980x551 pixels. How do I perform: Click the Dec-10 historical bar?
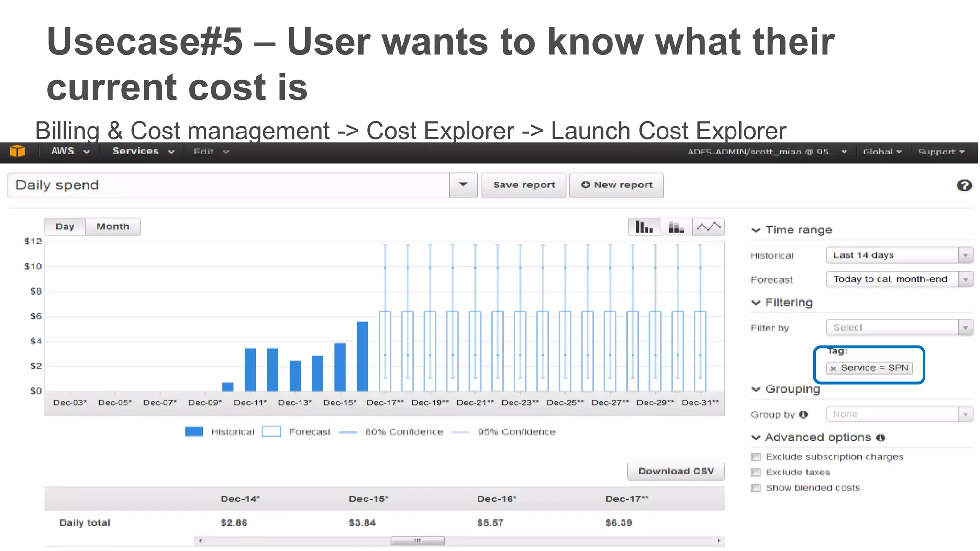coord(228,386)
